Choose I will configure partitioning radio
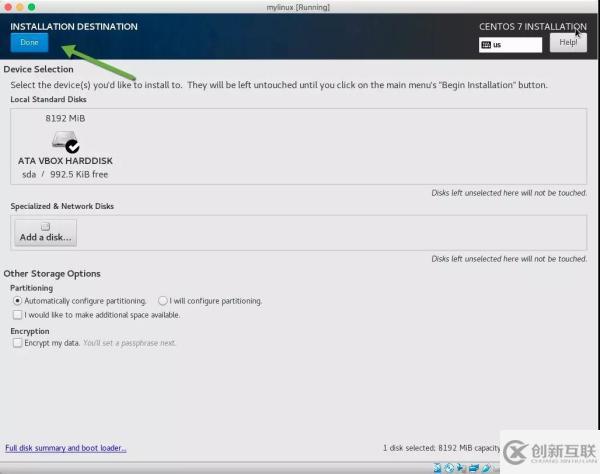The width and height of the screenshot is (600, 474). tap(163, 301)
